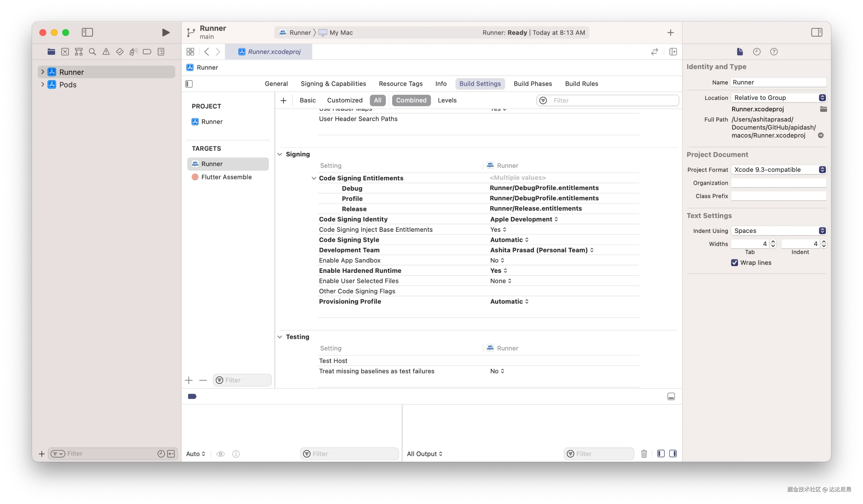Click the Run play button
The width and height of the screenshot is (863, 504).
165,33
